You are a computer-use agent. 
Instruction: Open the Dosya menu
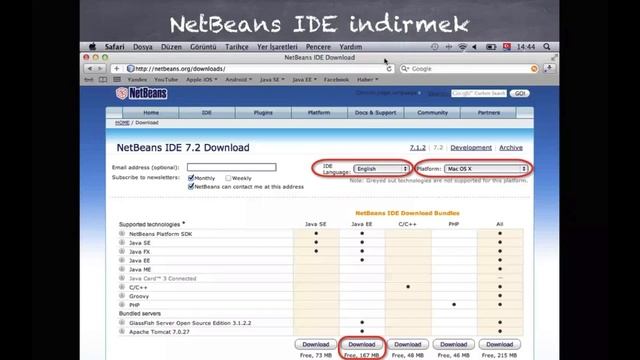pyautogui.click(x=142, y=47)
